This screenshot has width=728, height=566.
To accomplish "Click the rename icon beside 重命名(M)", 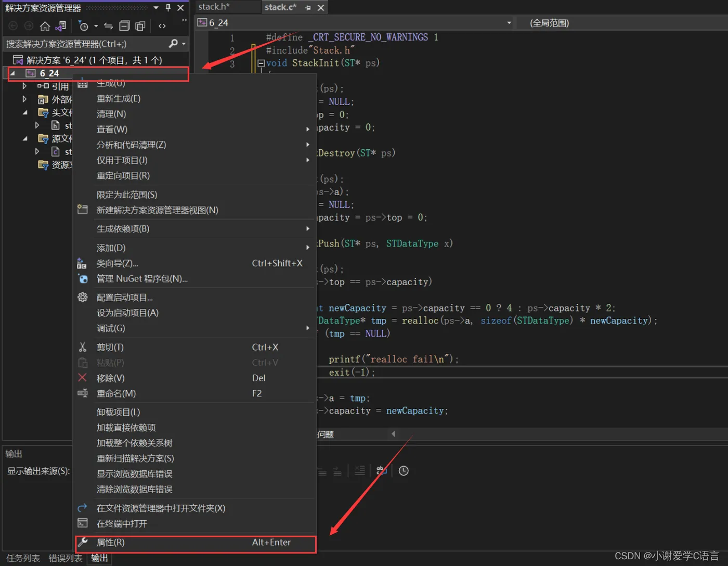I will pyautogui.click(x=82, y=393).
